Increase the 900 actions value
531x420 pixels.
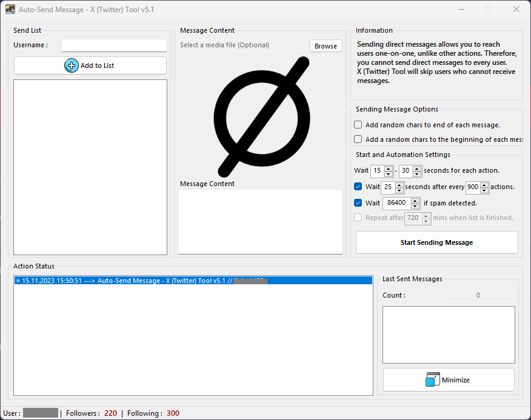tap(484, 185)
